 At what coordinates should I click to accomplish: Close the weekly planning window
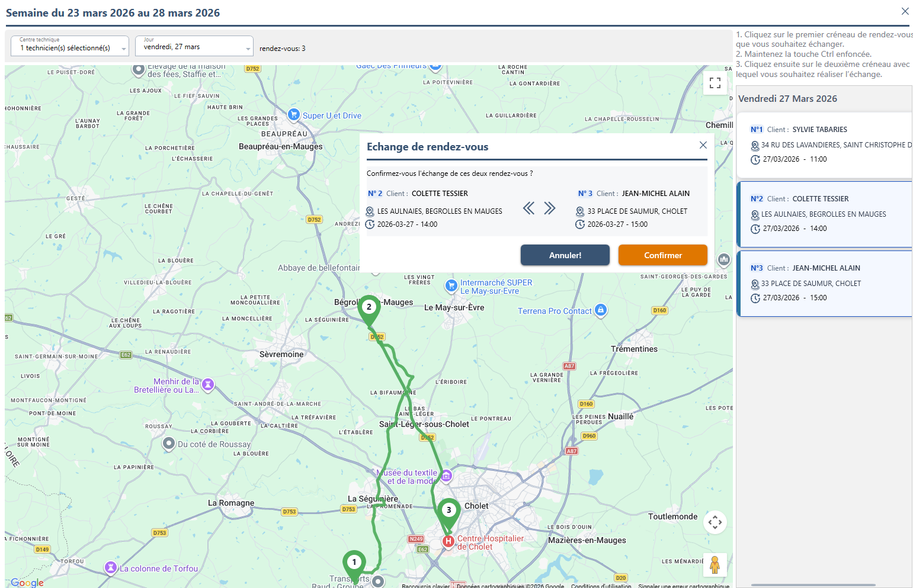point(905,11)
